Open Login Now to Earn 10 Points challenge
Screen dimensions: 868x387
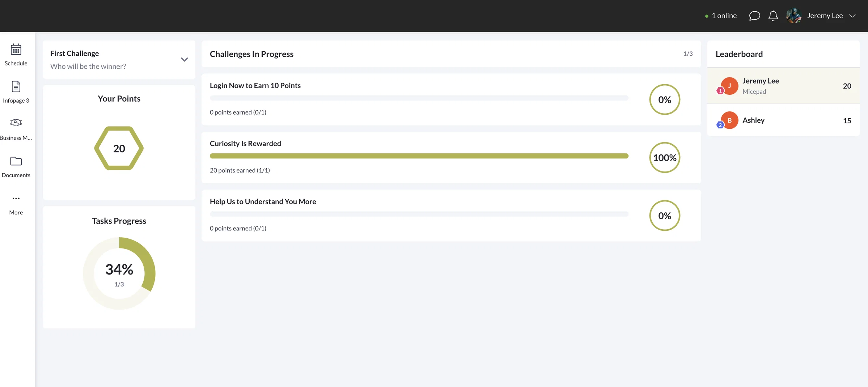pos(451,99)
